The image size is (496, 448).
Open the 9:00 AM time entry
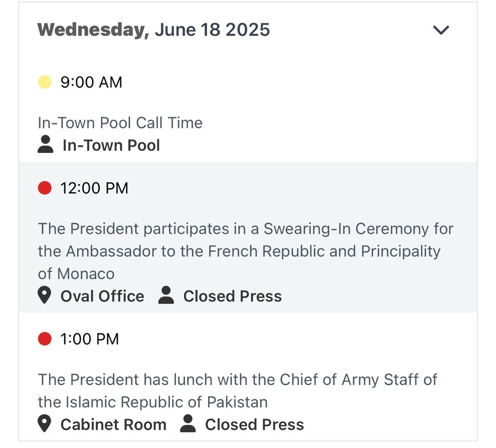tap(91, 82)
